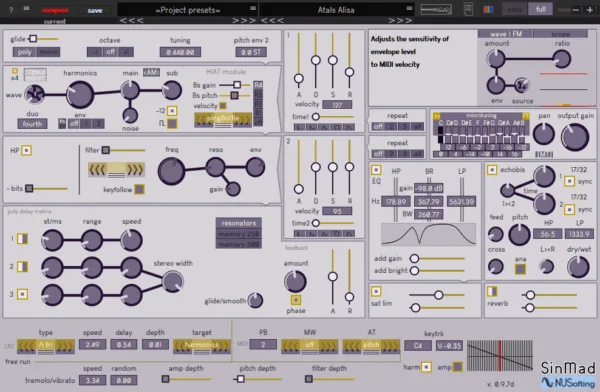Screen dimensions: 600x392
Task: Toggle the EQ enable checkbox
Action: coord(376,170)
